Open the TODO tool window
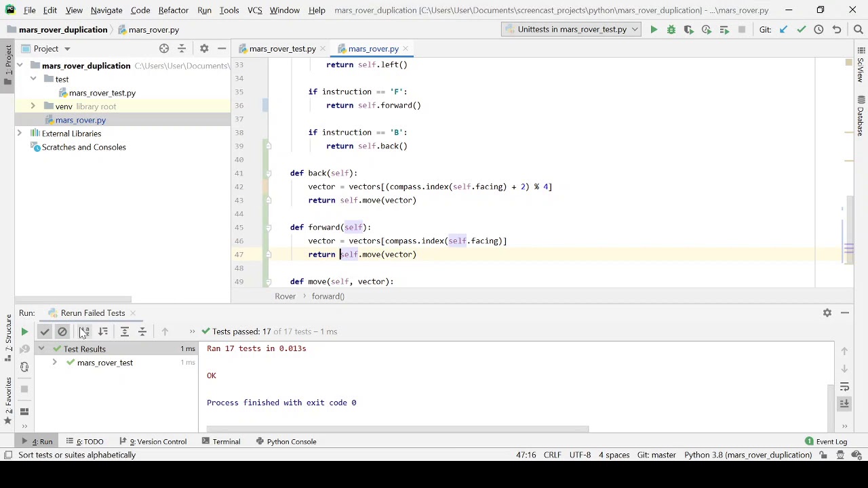This screenshot has width=868, height=488. 85,441
